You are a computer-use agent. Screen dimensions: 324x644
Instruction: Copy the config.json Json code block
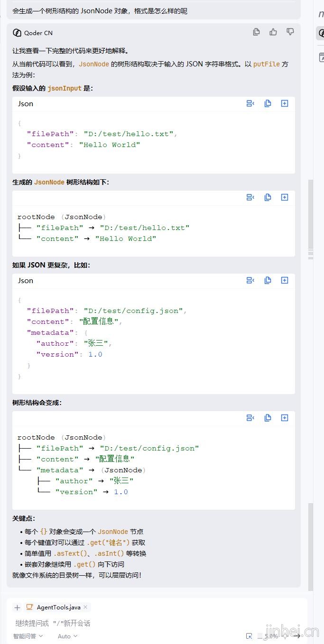tap(268, 280)
